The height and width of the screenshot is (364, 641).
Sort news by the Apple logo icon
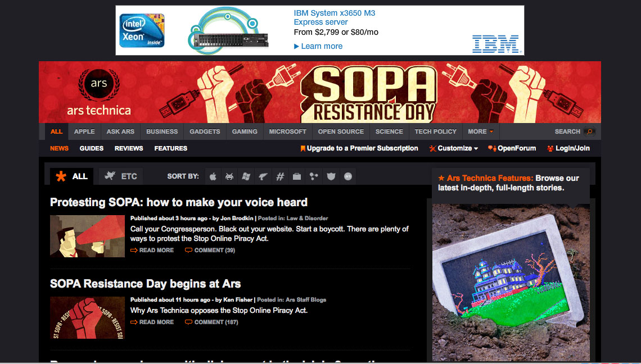[x=213, y=176]
